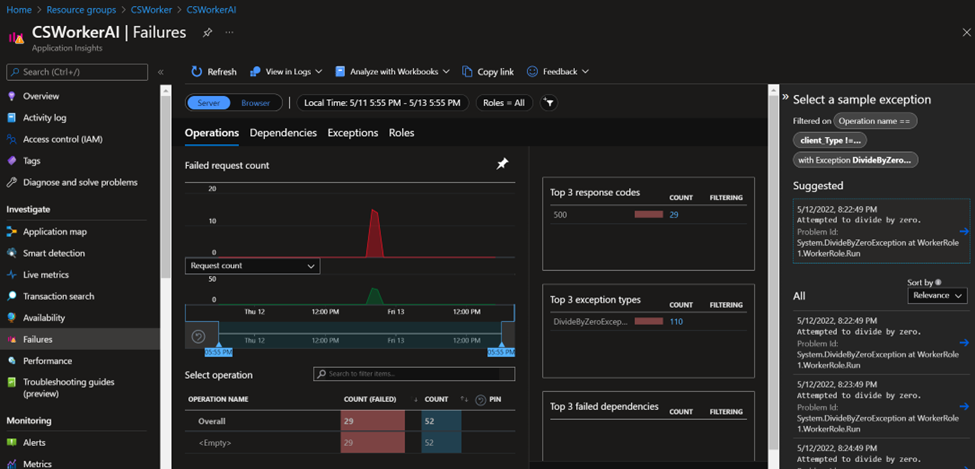Click with Exception DivideByZero filter pill

click(x=856, y=160)
